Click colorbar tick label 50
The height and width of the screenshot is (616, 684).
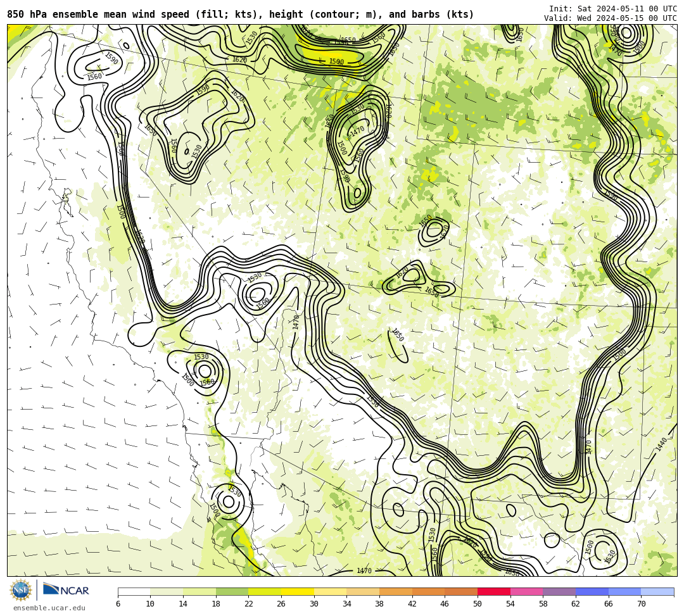478,604
